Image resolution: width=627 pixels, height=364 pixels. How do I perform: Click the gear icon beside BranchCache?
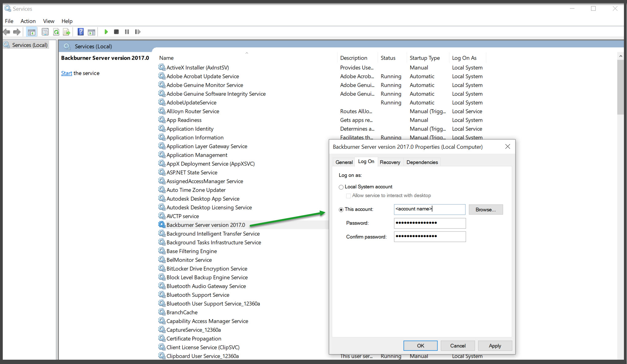(x=162, y=312)
